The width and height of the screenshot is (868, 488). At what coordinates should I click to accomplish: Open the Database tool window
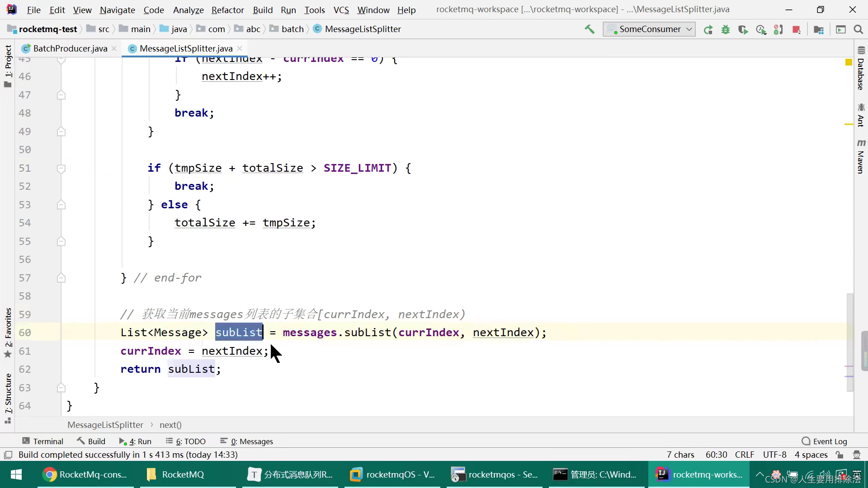tap(861, 68)
